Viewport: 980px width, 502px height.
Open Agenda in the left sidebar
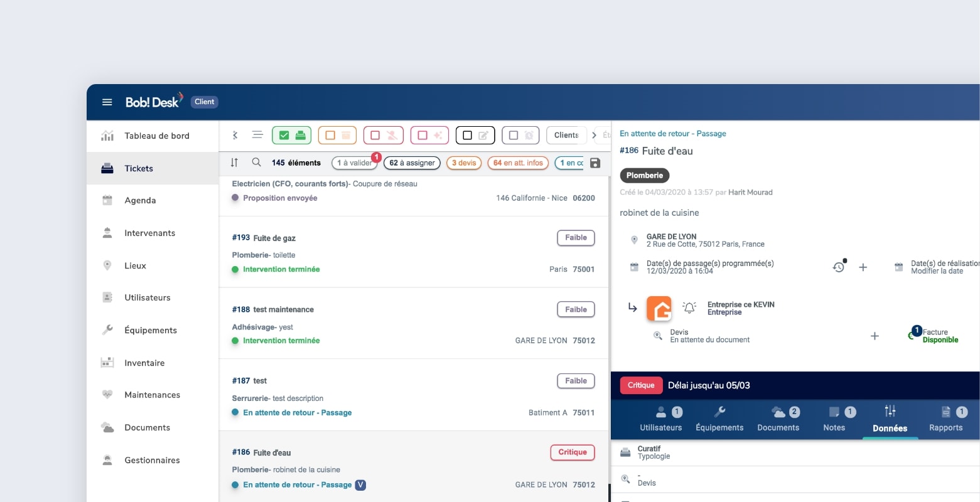pyautogui.click(x=140, y=201)
